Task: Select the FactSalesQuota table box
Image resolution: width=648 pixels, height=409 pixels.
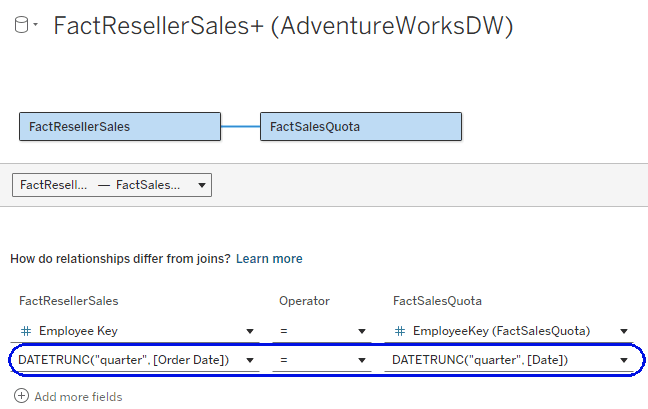Action: 360,127
